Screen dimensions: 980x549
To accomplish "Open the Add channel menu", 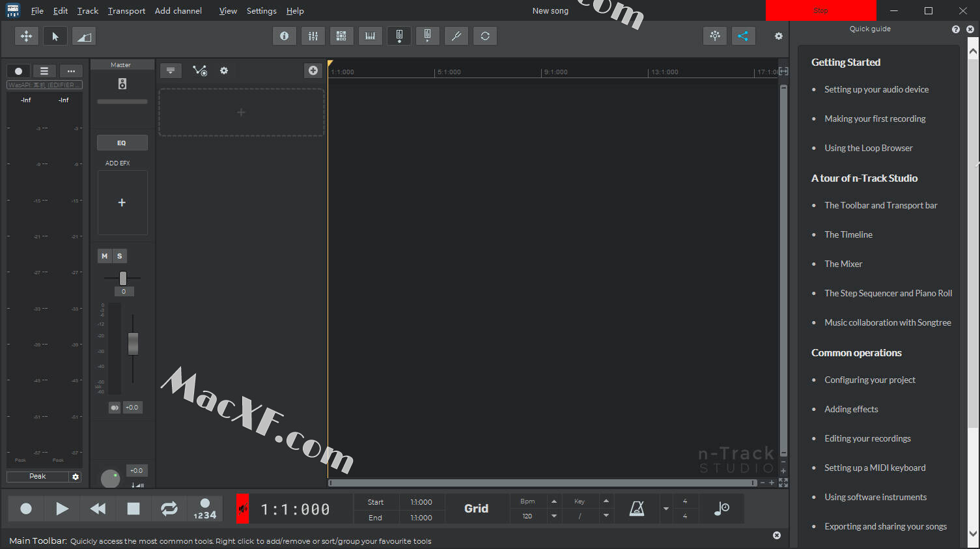I will [178, 11].
